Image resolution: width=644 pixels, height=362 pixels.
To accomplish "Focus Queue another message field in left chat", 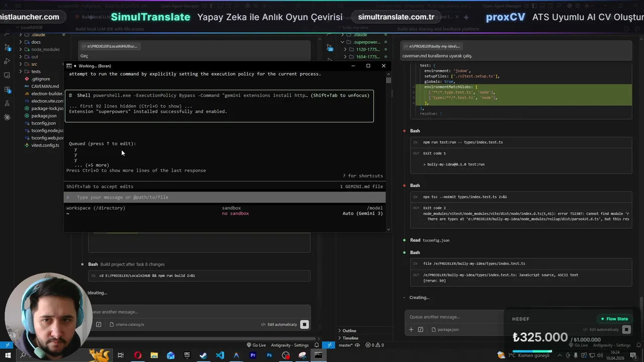I will pyautogui.click(x=199, y=312).
